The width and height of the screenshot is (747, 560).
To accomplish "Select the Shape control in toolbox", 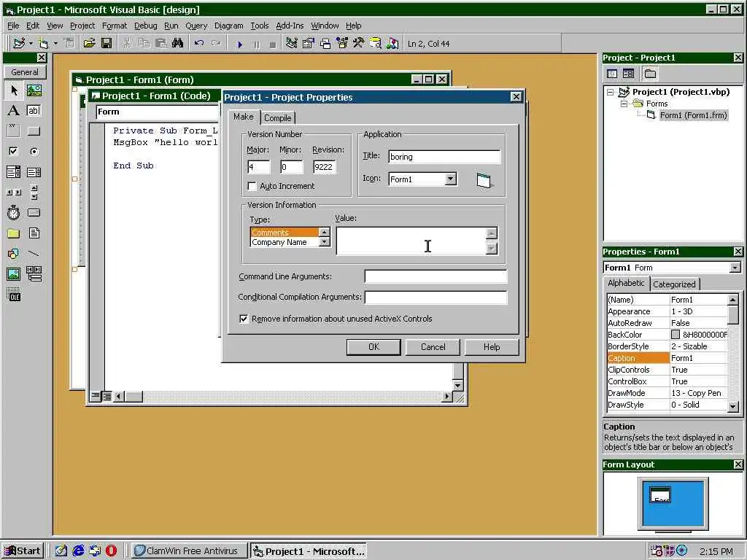I will pos(14,254).
